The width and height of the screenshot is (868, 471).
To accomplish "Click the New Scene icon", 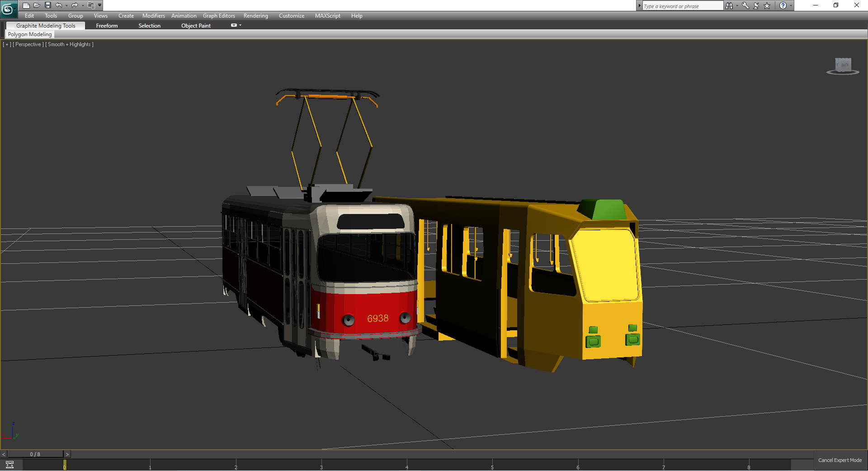I will 26,5.
